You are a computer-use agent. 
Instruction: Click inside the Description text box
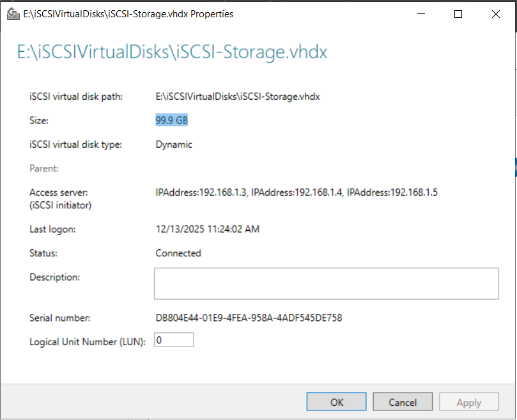[x=326, y=283]
